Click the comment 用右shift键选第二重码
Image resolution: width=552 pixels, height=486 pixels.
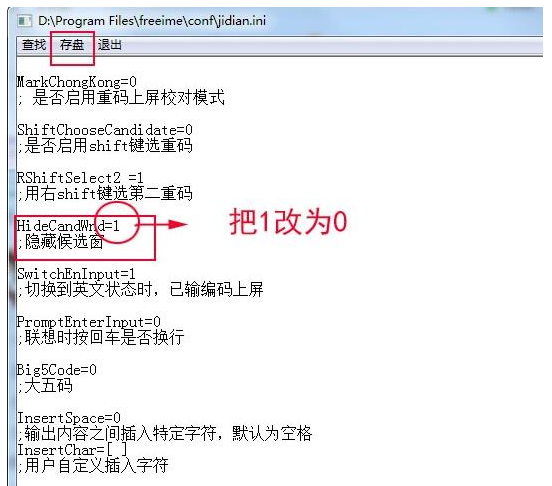pyautogui.click(x=105, y=194)
